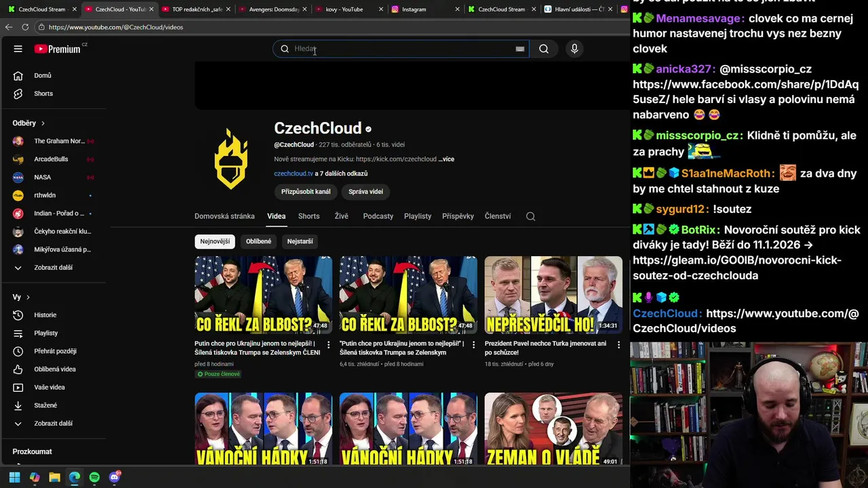The height and width of the screenshot is (488, 868).
Task: Reload the page with refresh button
Action: coord(25,27)
